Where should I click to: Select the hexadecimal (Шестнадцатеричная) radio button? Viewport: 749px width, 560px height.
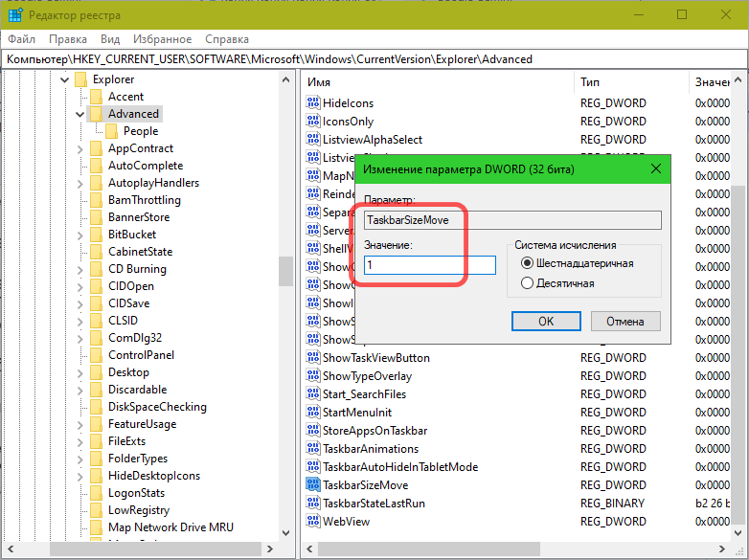(x=526, y=263)
